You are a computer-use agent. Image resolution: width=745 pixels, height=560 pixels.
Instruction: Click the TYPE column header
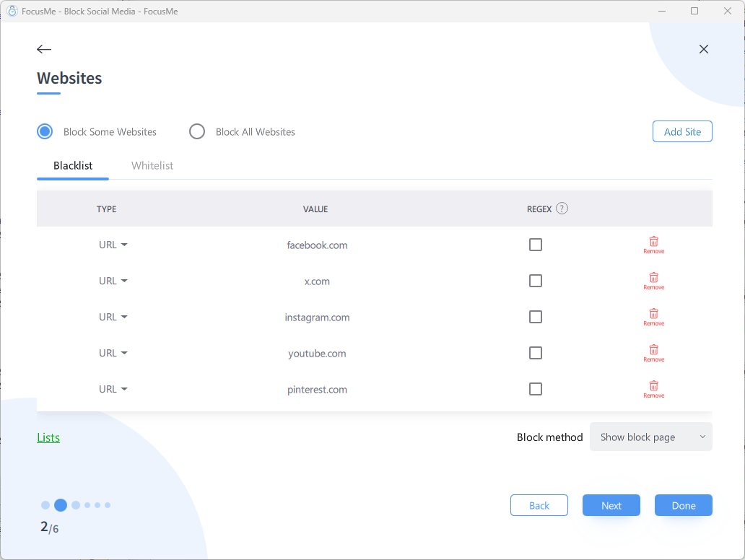[x=106, y=209]
